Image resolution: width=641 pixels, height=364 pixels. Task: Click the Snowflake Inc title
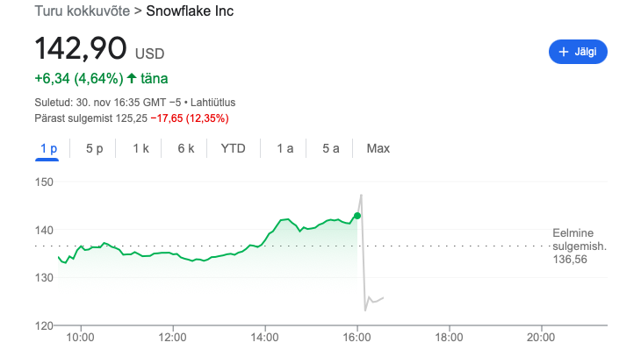[190, 11]
